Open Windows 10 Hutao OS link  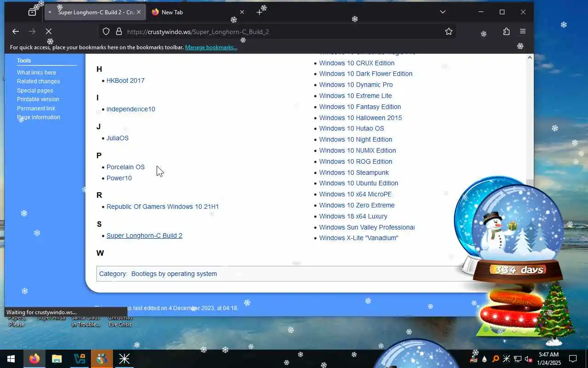[351, 128]
